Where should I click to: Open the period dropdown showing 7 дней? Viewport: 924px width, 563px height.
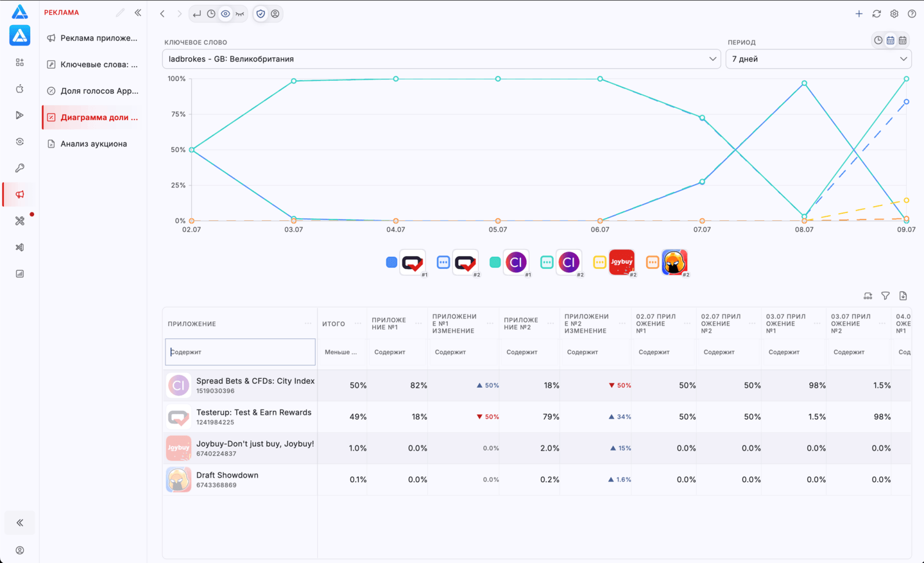point(818,59)
